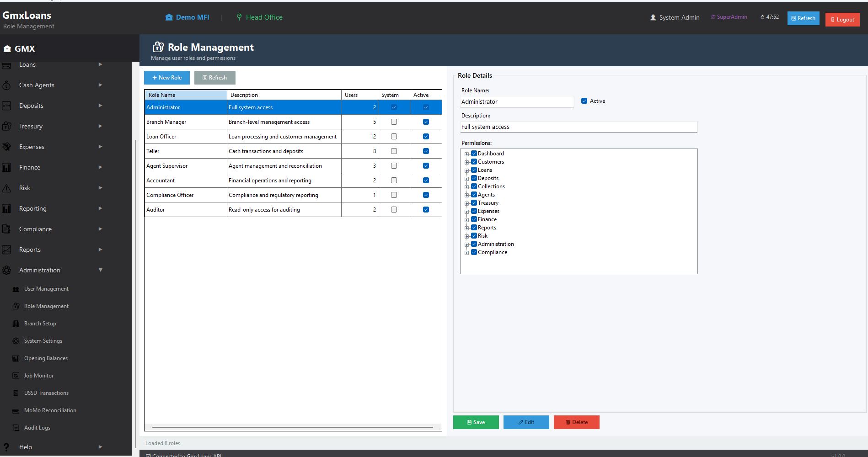Click the green Save button

pos(476,422)
